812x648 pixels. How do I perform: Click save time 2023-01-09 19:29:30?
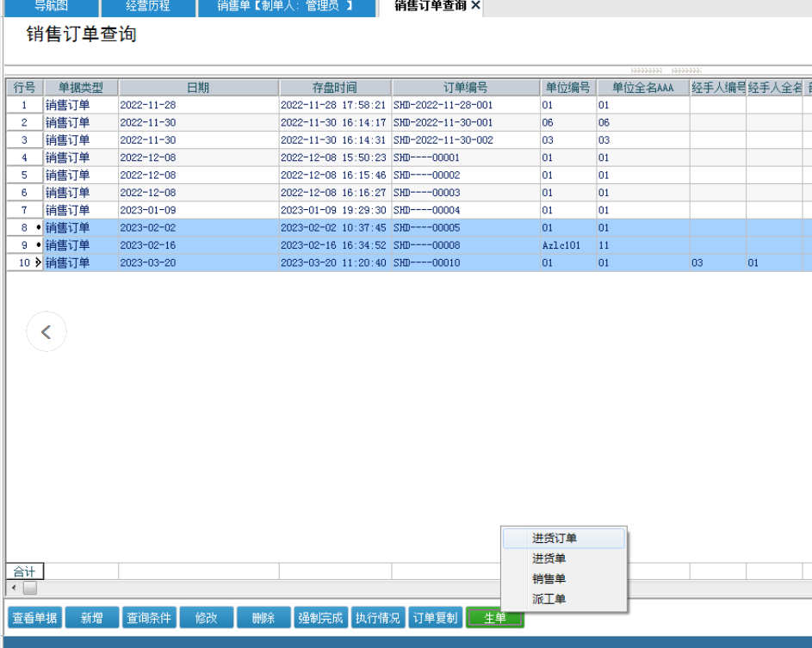335,211
